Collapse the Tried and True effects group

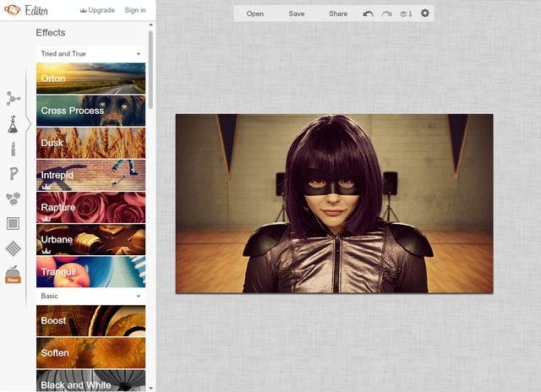coord(90,54)
